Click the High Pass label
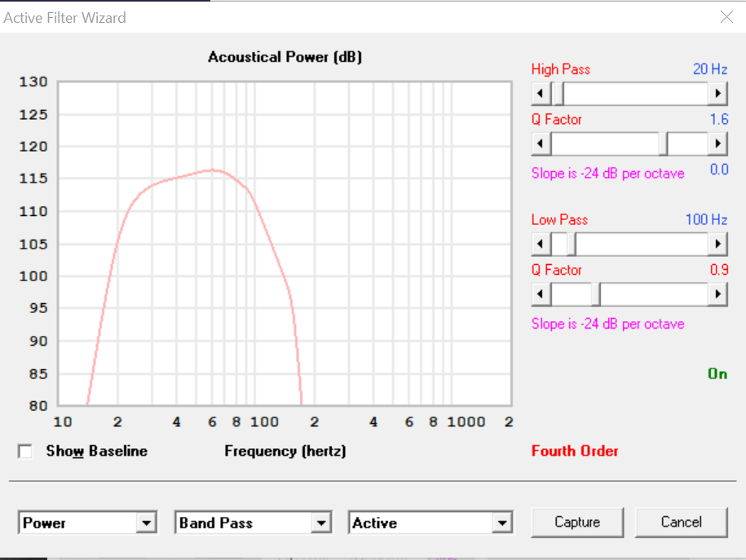 click(560, 69)
